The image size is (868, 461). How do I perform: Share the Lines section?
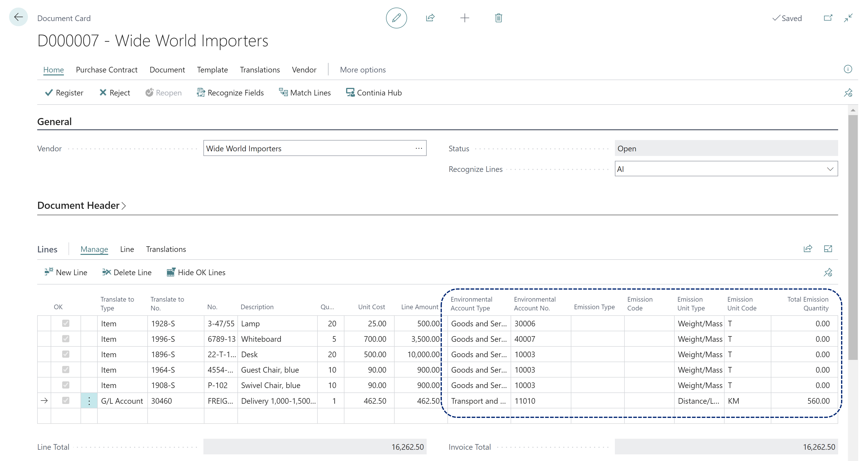(x=808, y=249)
